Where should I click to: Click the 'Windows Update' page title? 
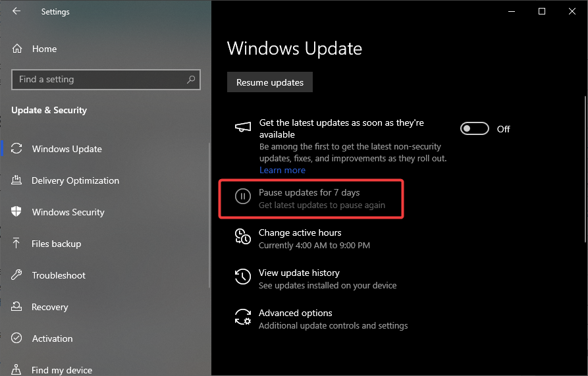(x=295, y=49)
